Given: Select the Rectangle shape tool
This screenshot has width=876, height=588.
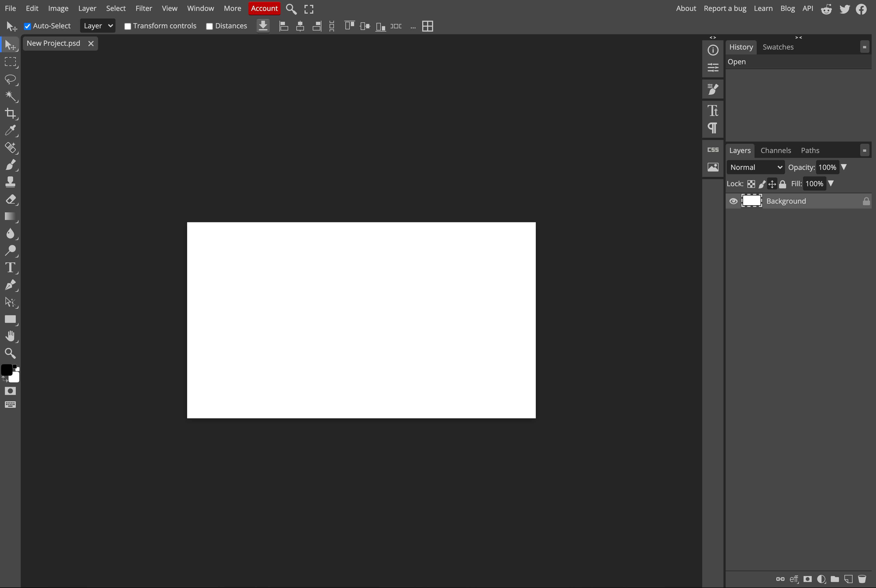Looking at the screenshot, I should pos(11,319).
